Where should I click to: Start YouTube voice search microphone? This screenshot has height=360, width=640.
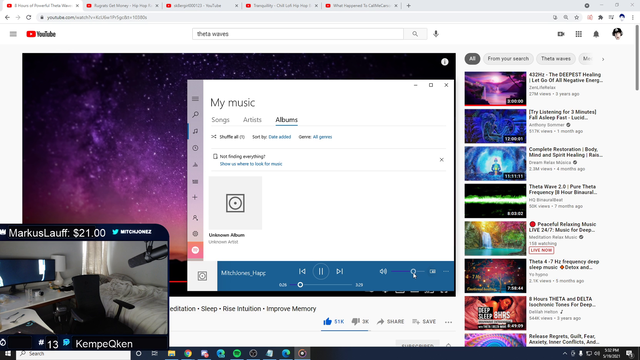436,34
